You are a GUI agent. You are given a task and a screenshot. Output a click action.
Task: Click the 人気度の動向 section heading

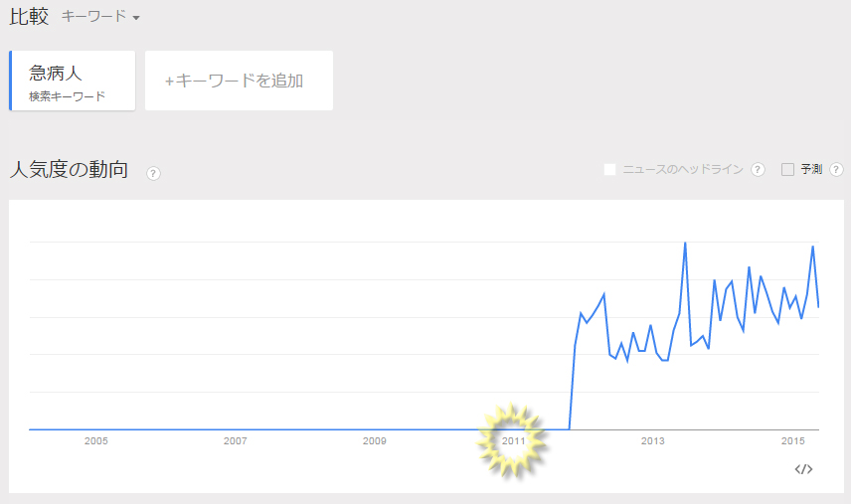(x=69, y=169)
